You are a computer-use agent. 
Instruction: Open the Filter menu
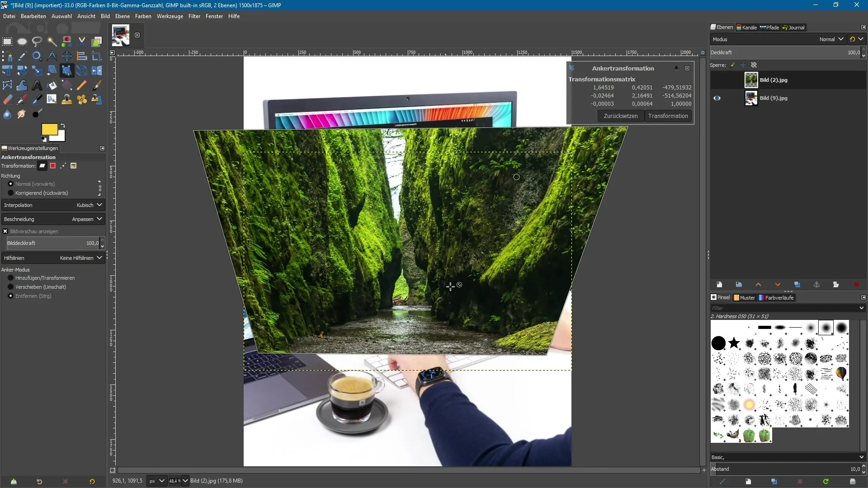[x=194, y=16]
